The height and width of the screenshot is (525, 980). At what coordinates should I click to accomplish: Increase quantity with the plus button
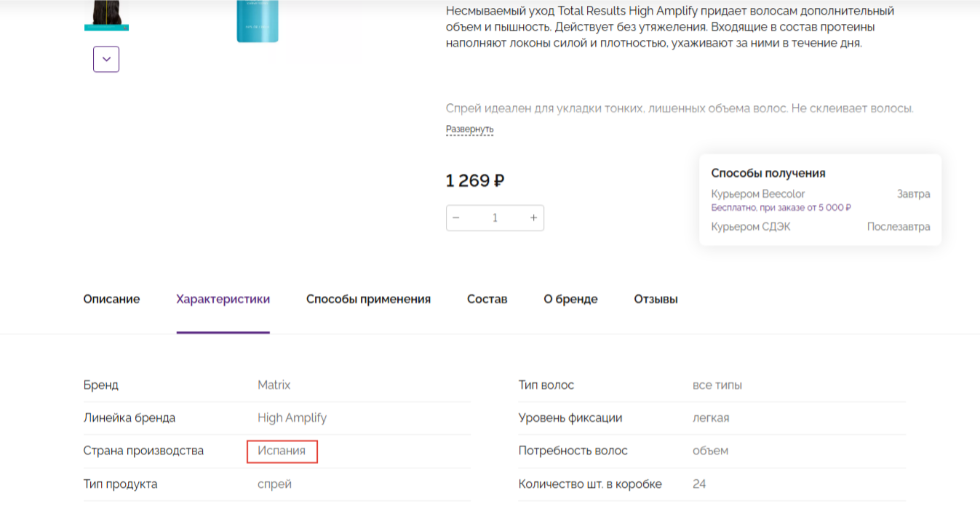(533, 218)
